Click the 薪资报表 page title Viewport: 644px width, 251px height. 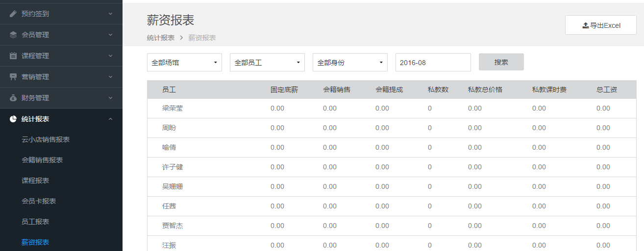(171, 20)
